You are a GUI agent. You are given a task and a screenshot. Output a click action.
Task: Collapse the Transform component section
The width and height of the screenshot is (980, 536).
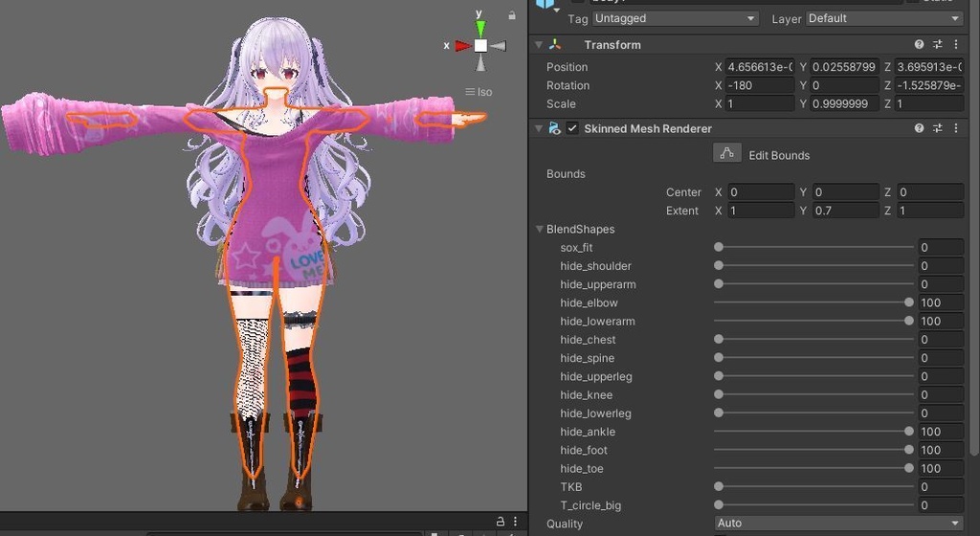(x=540, y=45)
